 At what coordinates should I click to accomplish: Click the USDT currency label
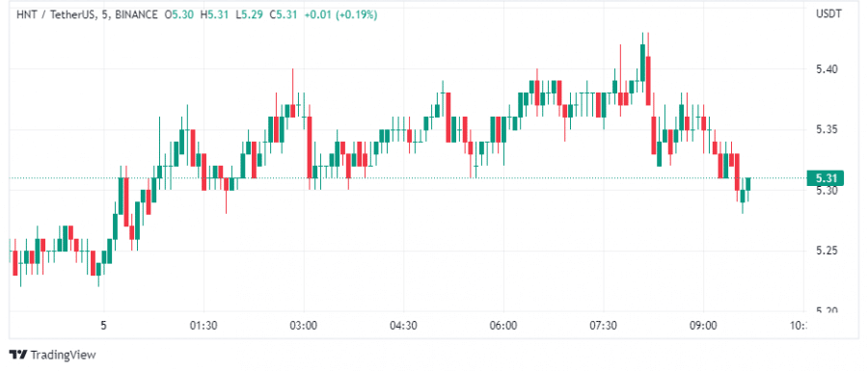(828, 13)
